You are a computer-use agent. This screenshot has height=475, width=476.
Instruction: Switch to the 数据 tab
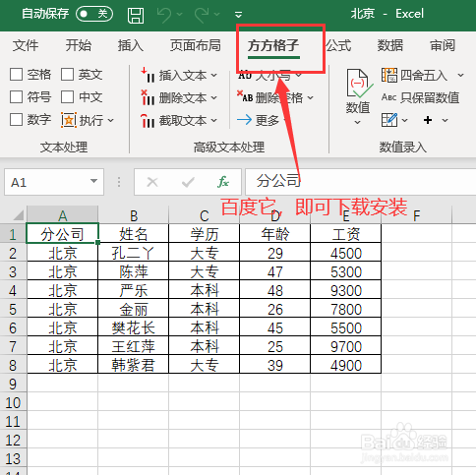pos(390,45)
